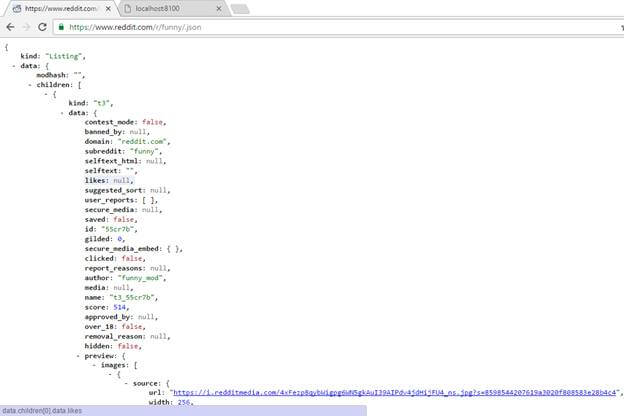This screenshot has height=416, width=624.
Task: Click the kind "Listing" line
Action: click(53, 56)
